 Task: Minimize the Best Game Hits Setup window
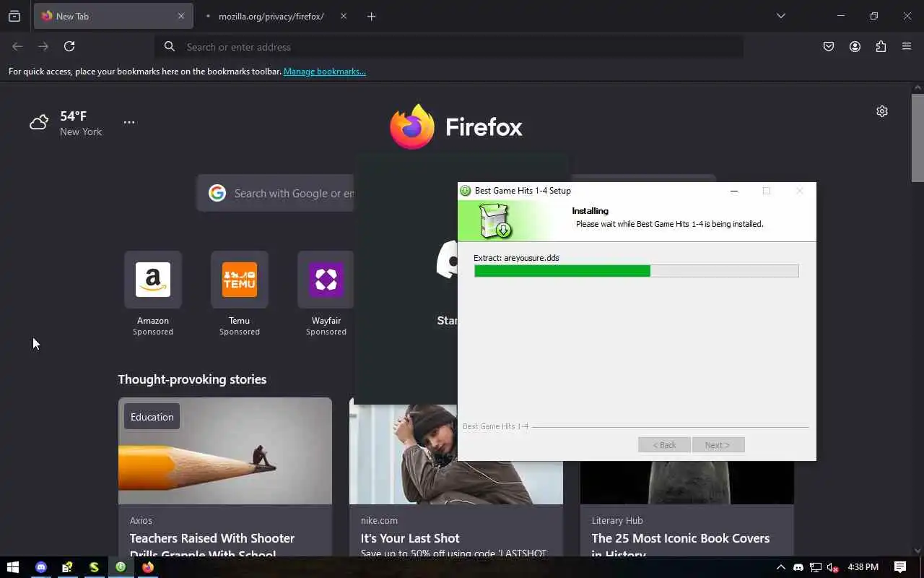tap(734, 191)
